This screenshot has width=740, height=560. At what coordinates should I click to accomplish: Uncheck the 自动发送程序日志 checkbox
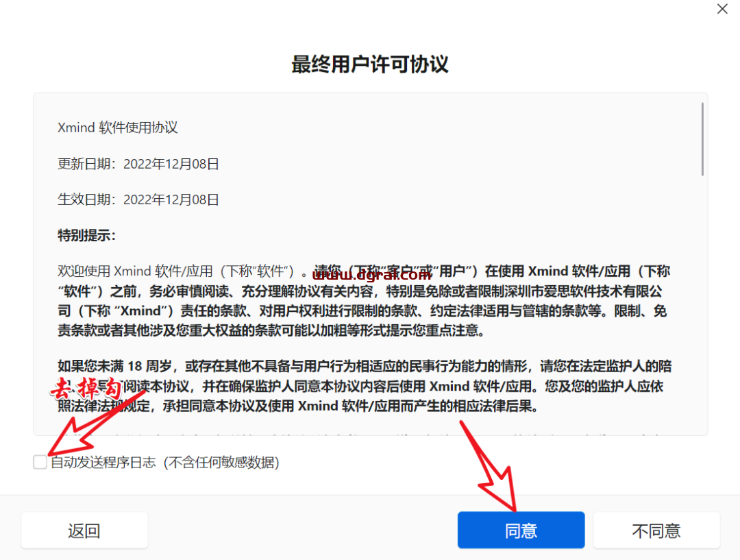[40, 463]
